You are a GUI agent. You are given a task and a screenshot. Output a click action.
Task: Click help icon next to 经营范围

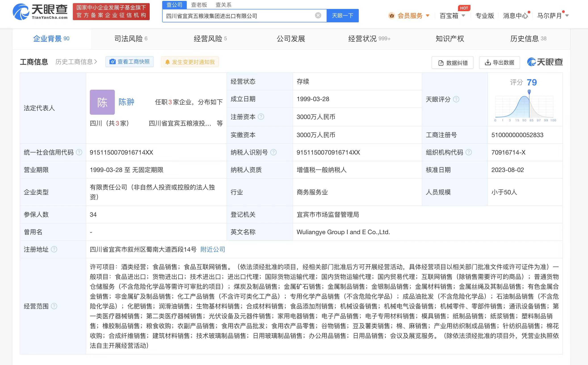54,306
